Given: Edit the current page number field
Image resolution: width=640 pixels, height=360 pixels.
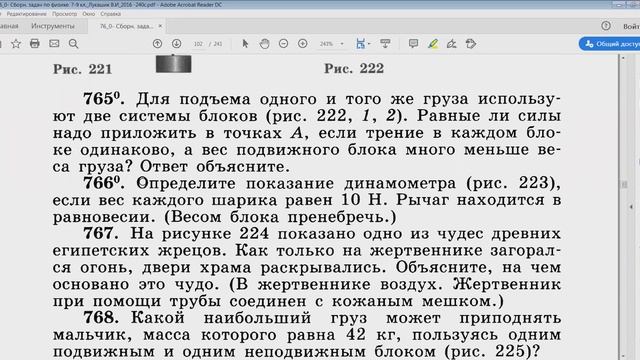Looking at the screenshot, I should coord(198,44).
